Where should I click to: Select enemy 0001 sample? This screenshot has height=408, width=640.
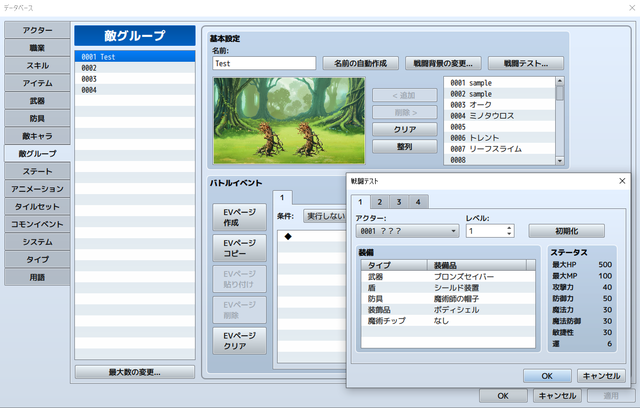tap(500, 83)
